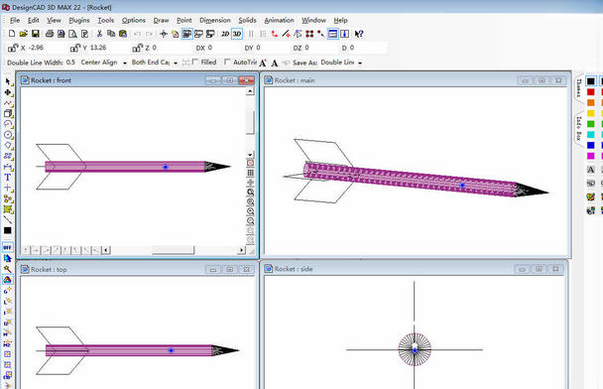The width and height of the screenshot is (603, 389).
Task: Open the File menu
Action: pos(15,20)
